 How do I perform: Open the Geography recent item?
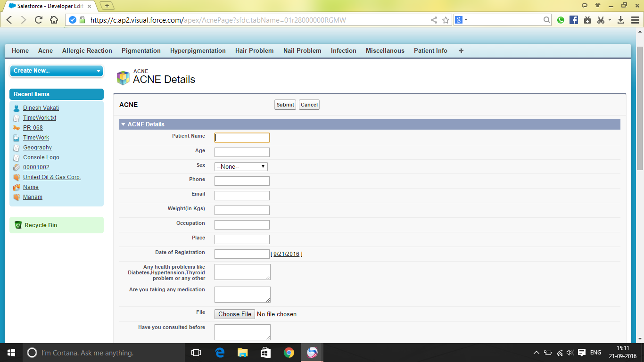pos(37,148)
